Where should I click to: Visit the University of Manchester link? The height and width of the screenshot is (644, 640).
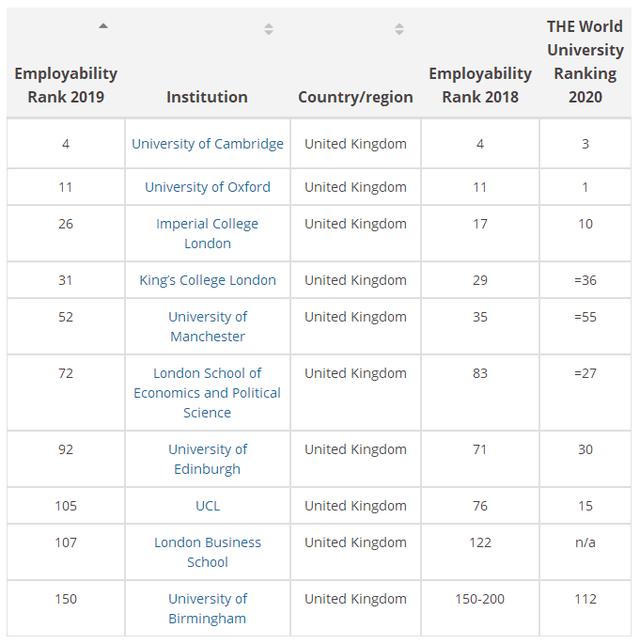tap(207, 326)
